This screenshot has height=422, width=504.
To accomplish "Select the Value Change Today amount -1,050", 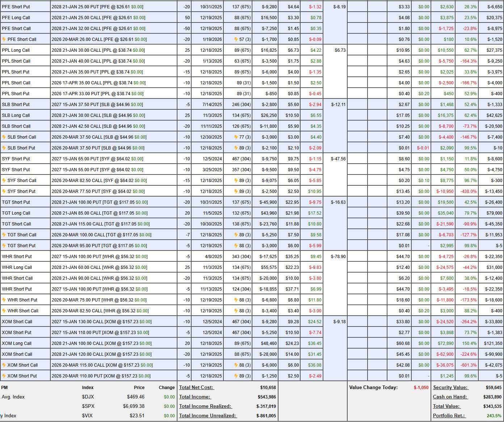I will (x=421, y=388).
